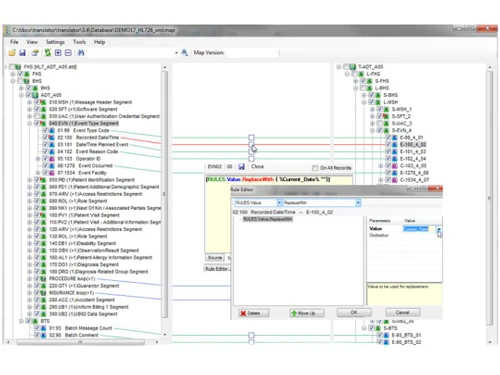Select the Source tab below the rule text
The height and width of the screenshot is (375, 500).
click(x=215, y=258)
